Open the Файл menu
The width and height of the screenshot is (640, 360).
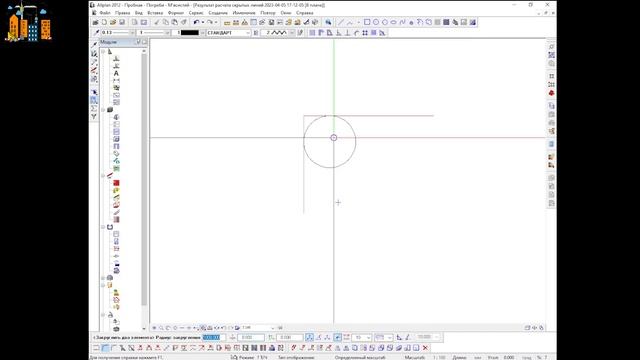[105, 13]
